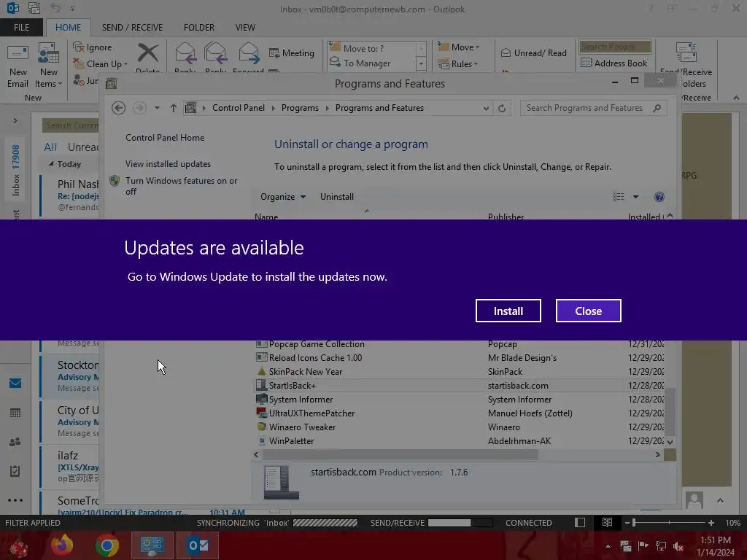Screen dimensions: 747x560
Task: Click Programs in the address breadcrumb
Action: (x=300, y=108)
